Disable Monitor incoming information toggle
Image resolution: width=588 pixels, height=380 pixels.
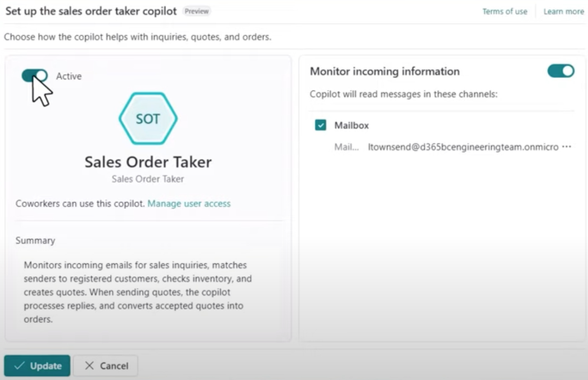pos(561,71)
